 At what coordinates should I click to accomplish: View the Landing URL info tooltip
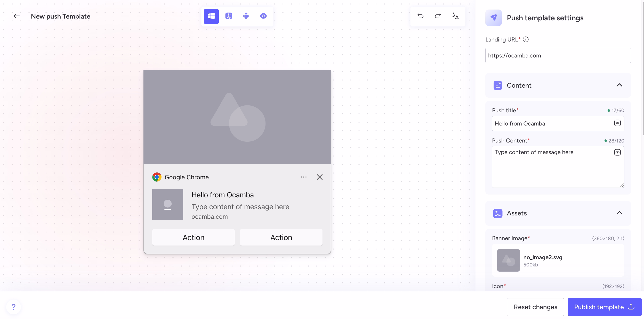(x=526, y=39)
